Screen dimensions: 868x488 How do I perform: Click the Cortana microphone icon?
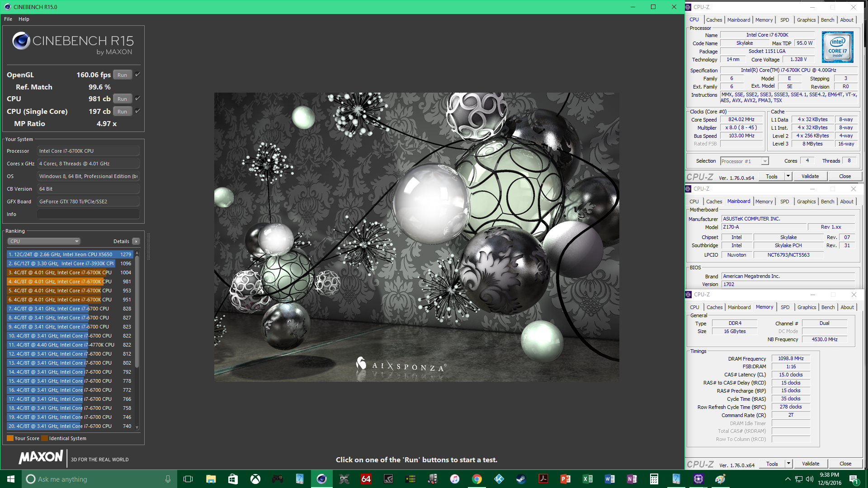coord(168,479)
